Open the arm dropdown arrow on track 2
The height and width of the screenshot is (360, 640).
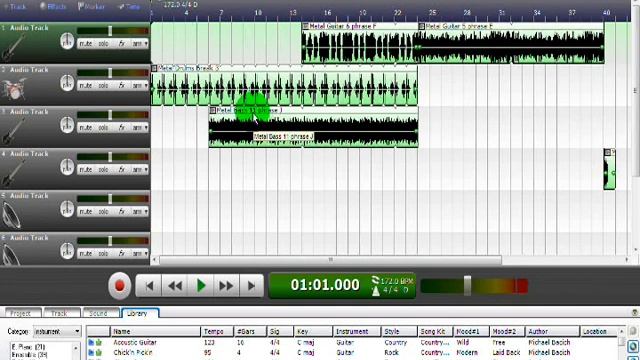tap(146, 85)
